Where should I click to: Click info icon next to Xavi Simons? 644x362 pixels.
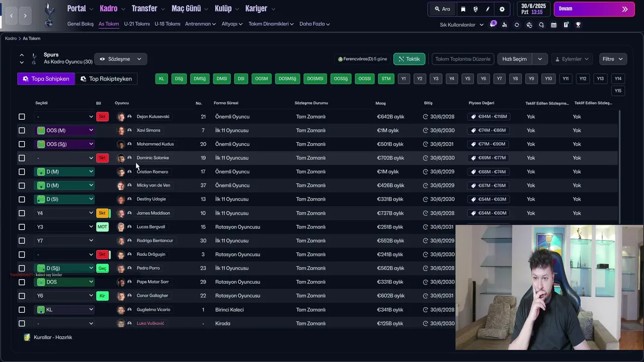(x=129, y=130)
